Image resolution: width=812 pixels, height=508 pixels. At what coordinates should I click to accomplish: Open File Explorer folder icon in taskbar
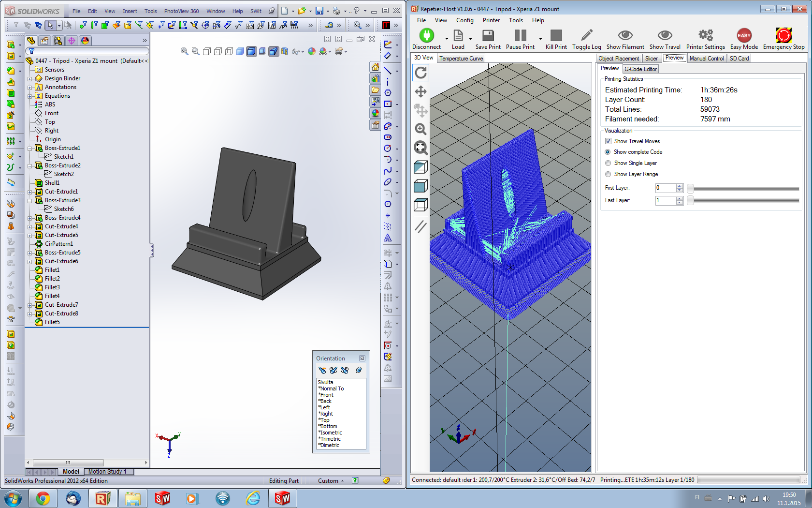[x=132, y=498]
